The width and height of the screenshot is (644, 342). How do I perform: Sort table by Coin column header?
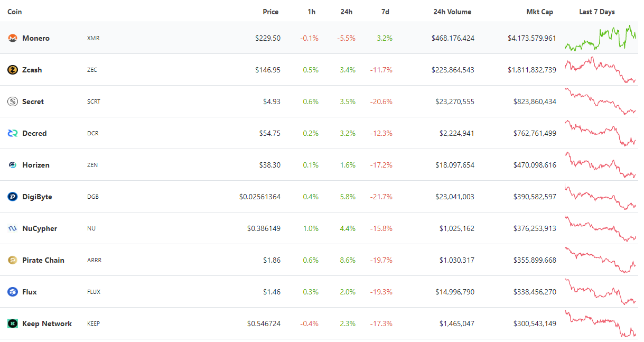15,12
